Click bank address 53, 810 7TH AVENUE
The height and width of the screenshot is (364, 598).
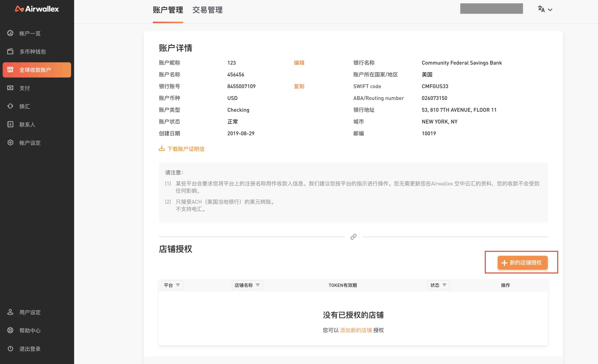[459, 110]
